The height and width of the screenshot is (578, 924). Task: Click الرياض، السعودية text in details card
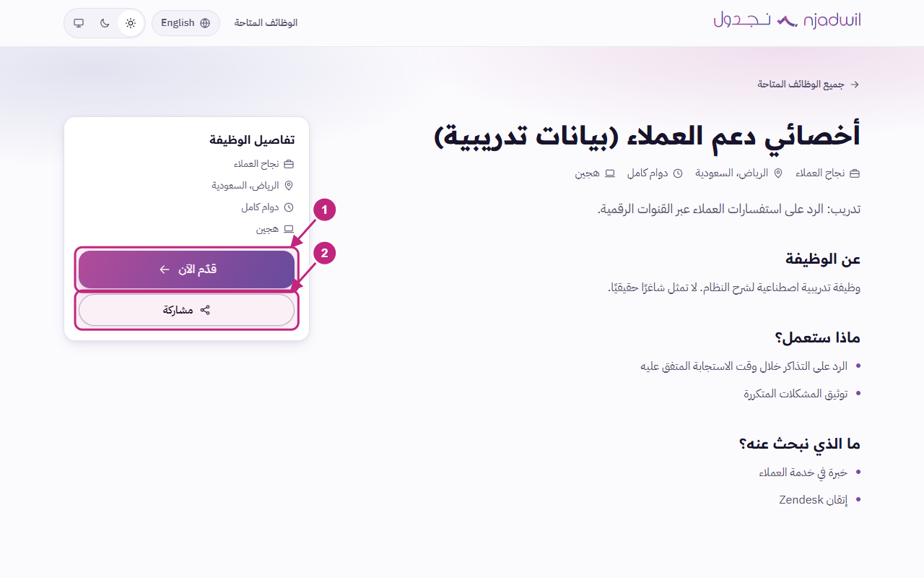tap(245, 186)
